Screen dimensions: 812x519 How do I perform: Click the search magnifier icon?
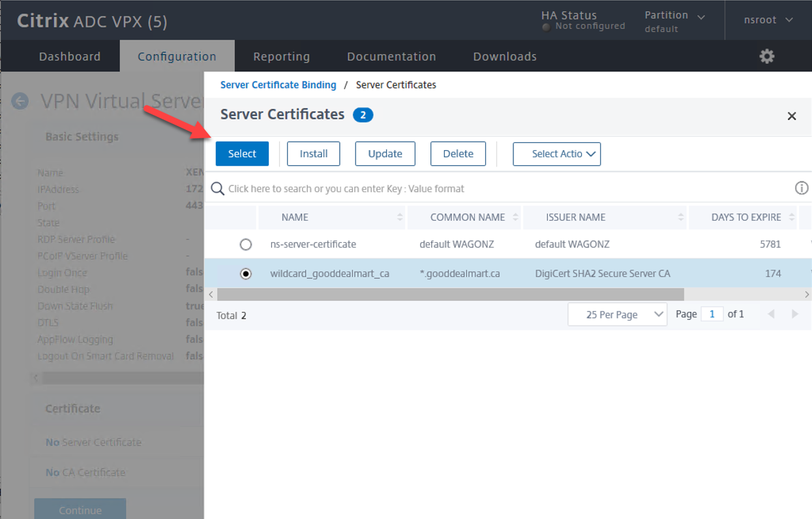click(x=218, y=189)
